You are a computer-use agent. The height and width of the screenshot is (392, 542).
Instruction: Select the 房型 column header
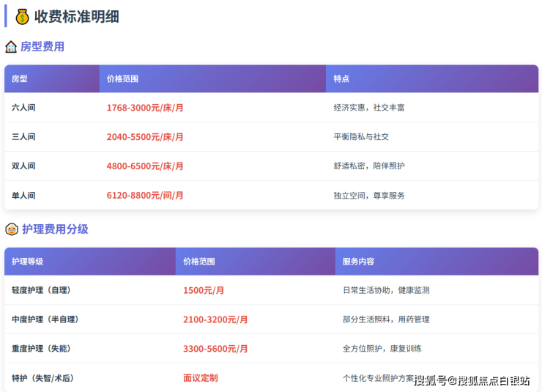pyautogui.click(x=20, y=78)
